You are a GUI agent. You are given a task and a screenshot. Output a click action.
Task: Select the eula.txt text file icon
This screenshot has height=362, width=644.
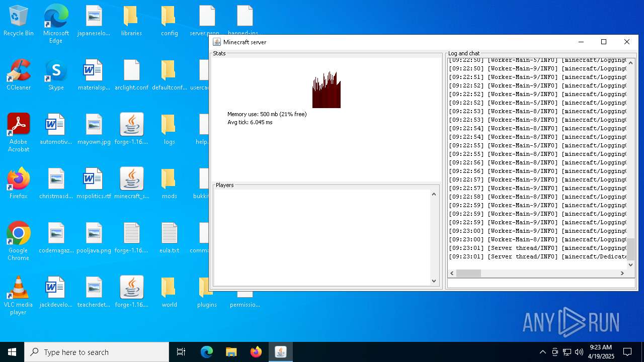[x=169, y=238]
